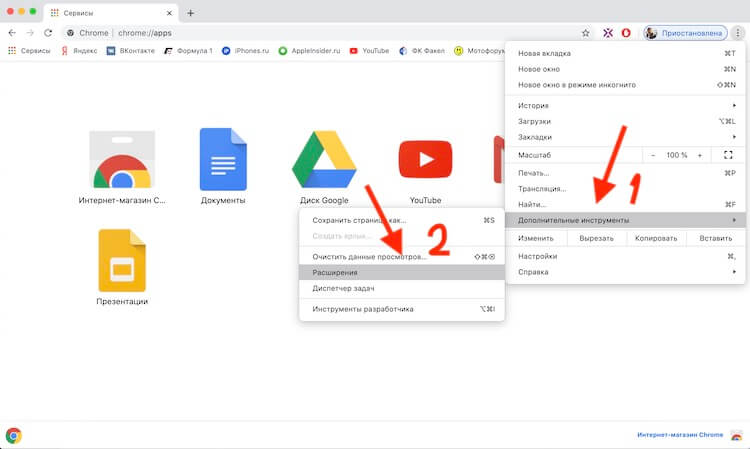750x449 pixels.
Task: Open the Мотофорум bookmark
Action: tap(479, 51)
